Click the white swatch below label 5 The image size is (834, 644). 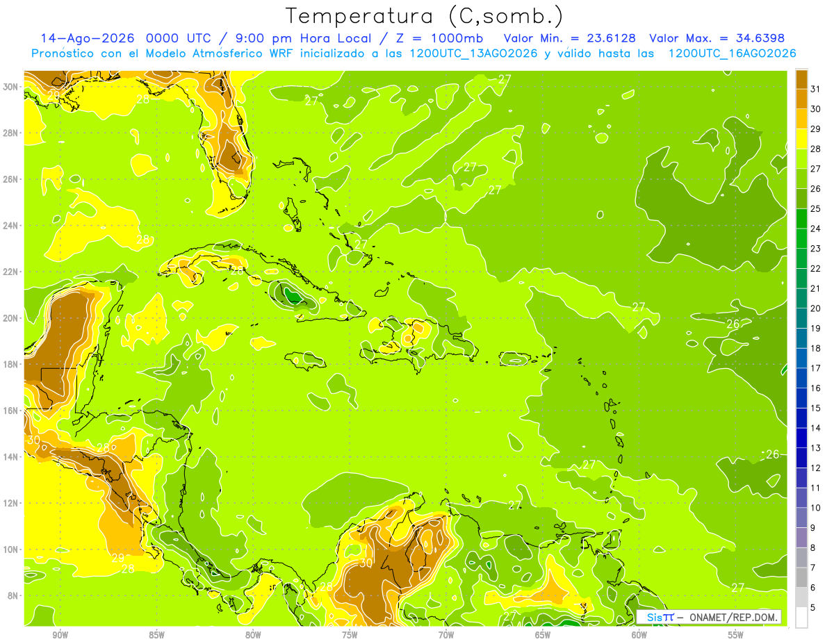point(801,618)
